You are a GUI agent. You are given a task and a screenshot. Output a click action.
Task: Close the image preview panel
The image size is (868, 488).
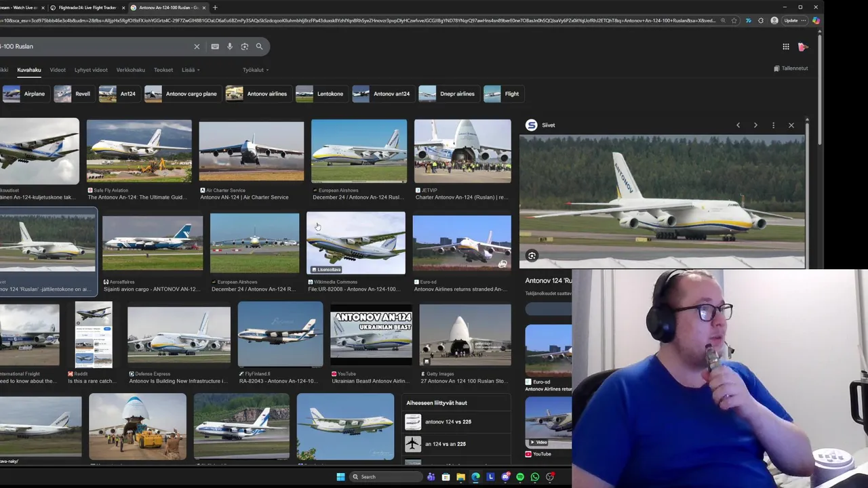point(791,125)
